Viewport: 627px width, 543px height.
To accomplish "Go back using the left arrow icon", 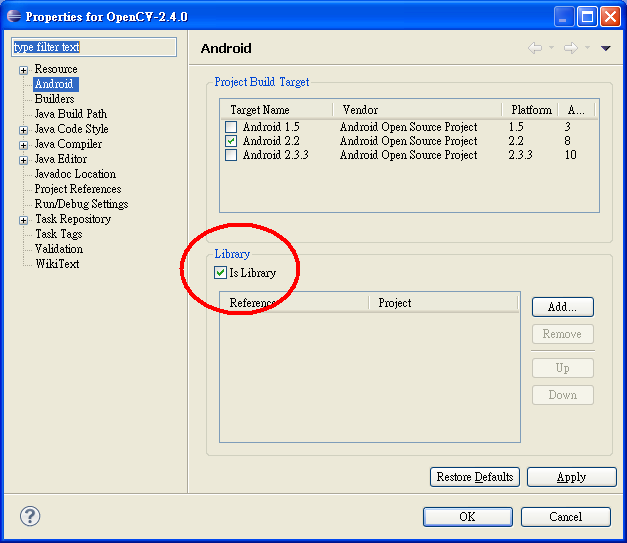I will pyautogui.click(x=535, y=48).
